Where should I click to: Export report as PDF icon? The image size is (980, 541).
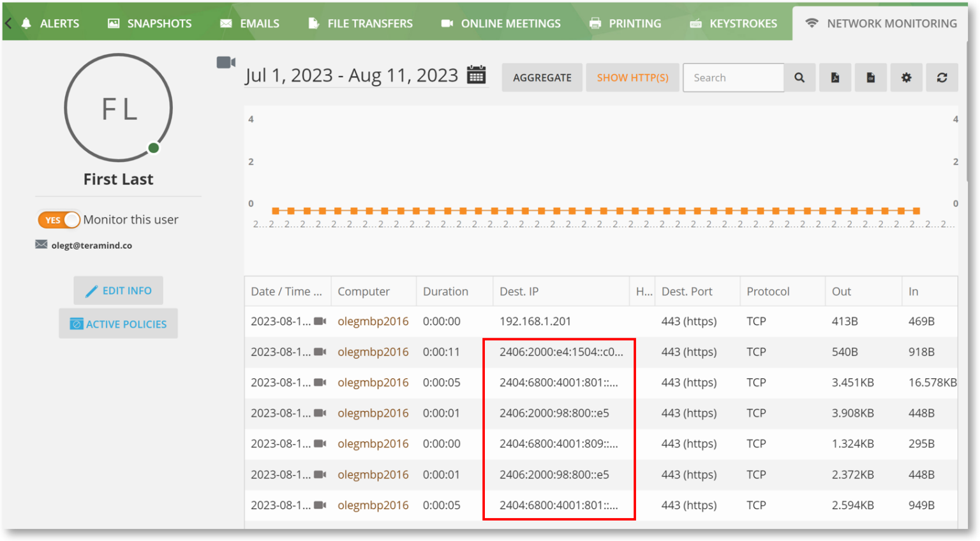835,78
